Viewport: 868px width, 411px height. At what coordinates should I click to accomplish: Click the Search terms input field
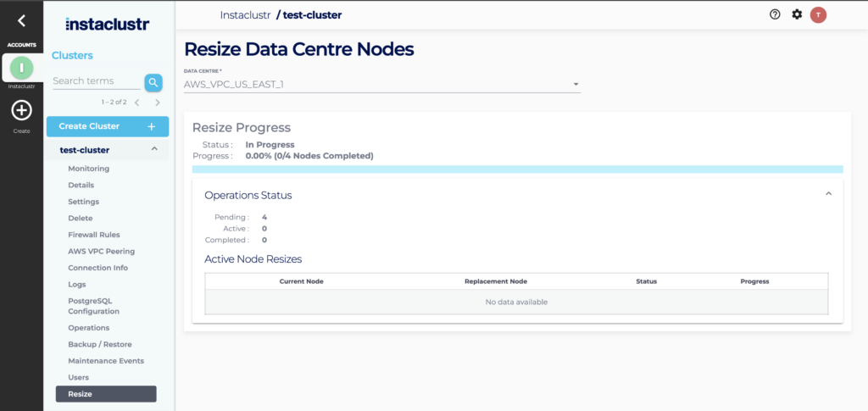click(x=95, y=81)
